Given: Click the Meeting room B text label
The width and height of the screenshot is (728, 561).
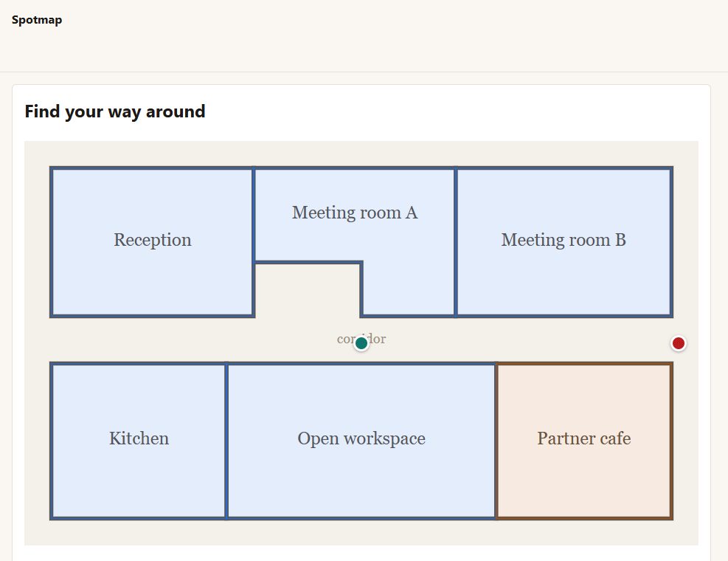Looking at the screenshot, I should click(564, 240).
